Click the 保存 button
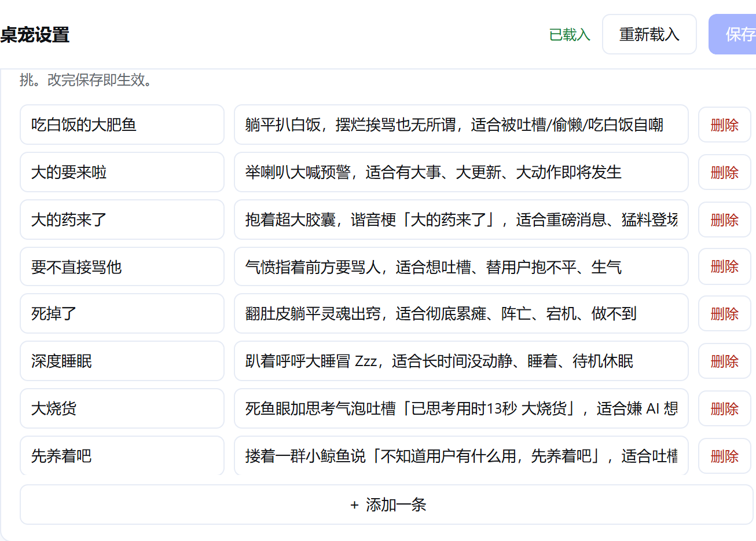 click(x=733, y=34)
